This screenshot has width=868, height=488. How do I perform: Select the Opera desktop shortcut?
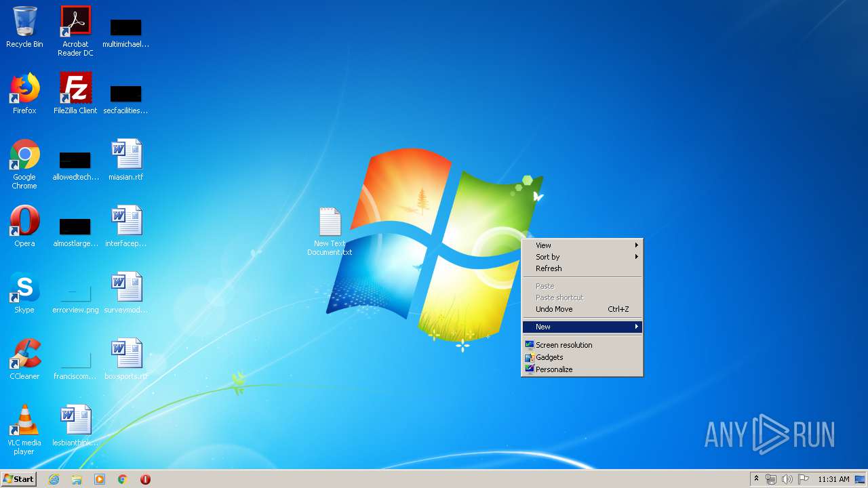click(24, 226)
